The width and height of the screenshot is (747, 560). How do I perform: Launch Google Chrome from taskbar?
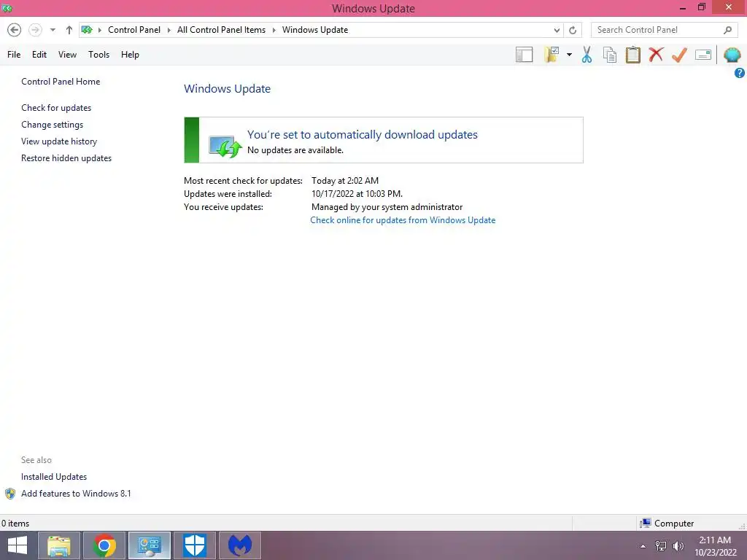tap(104, 545)
